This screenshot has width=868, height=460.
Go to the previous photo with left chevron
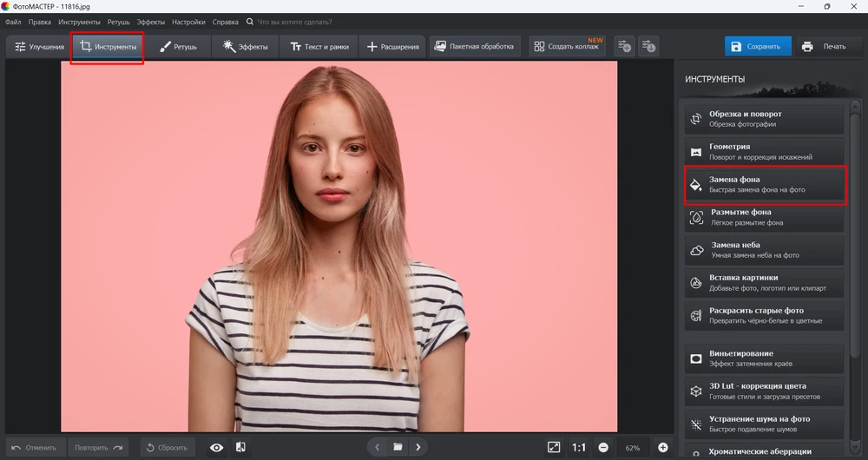[378, 448]
